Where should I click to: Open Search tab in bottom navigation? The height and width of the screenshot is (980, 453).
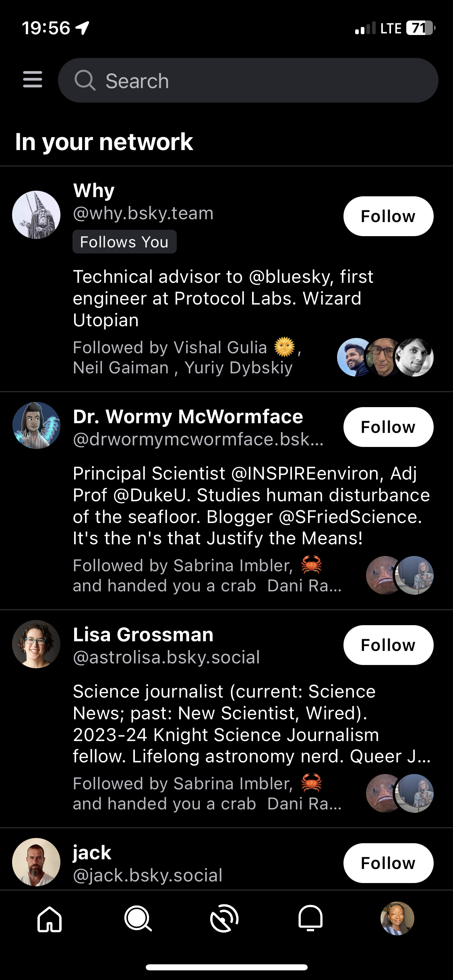click(138, 919)
